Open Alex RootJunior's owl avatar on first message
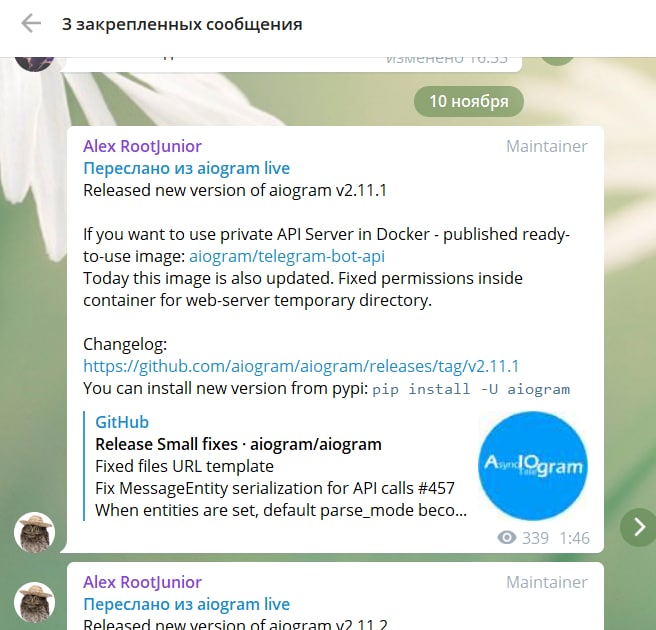 coord(35,533)
